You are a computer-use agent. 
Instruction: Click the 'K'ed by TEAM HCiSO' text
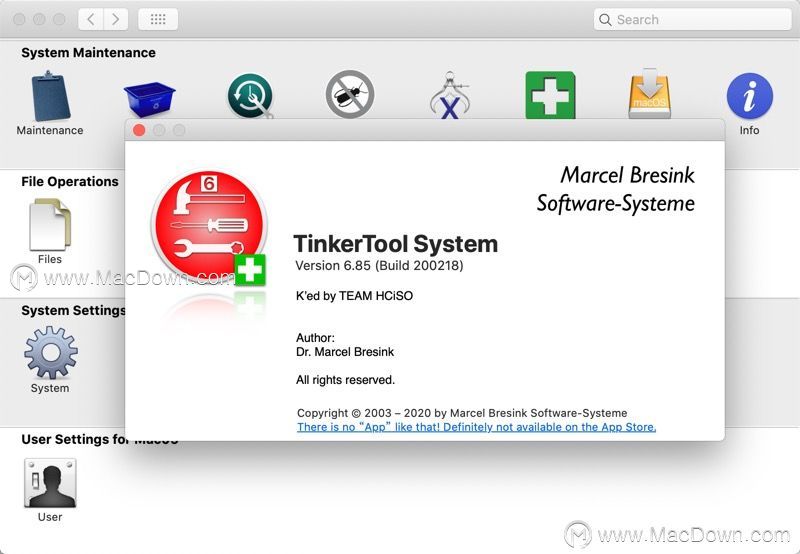tap(355, 296)
